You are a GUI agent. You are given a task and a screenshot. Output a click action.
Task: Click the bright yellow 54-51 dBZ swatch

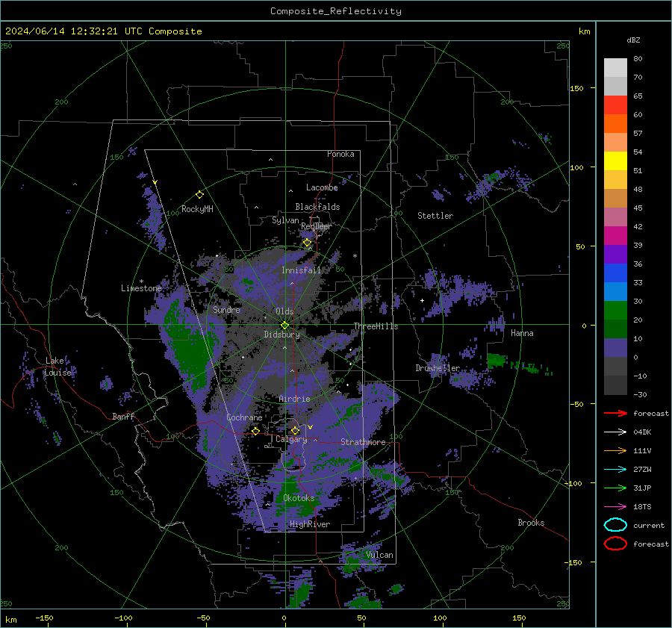pos(615,161)
